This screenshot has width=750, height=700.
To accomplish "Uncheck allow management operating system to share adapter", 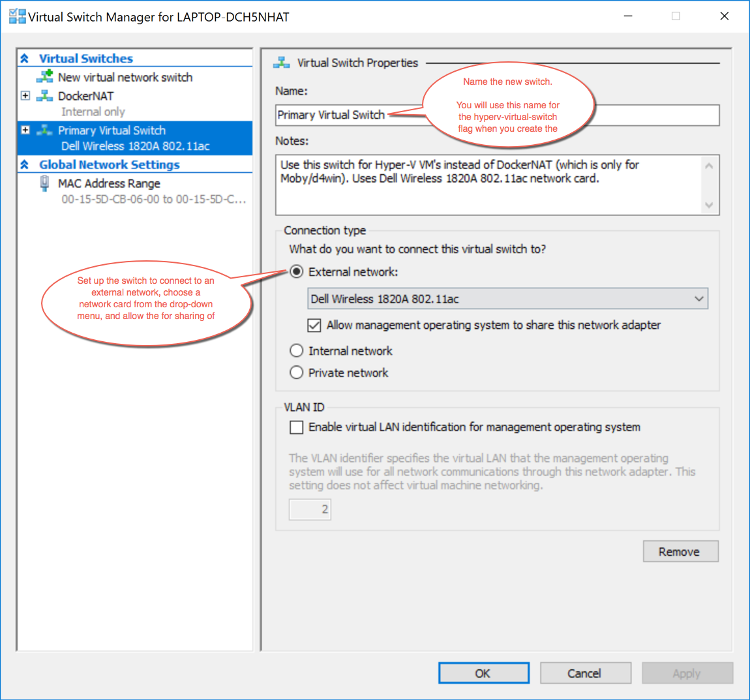I will (314, 325).
